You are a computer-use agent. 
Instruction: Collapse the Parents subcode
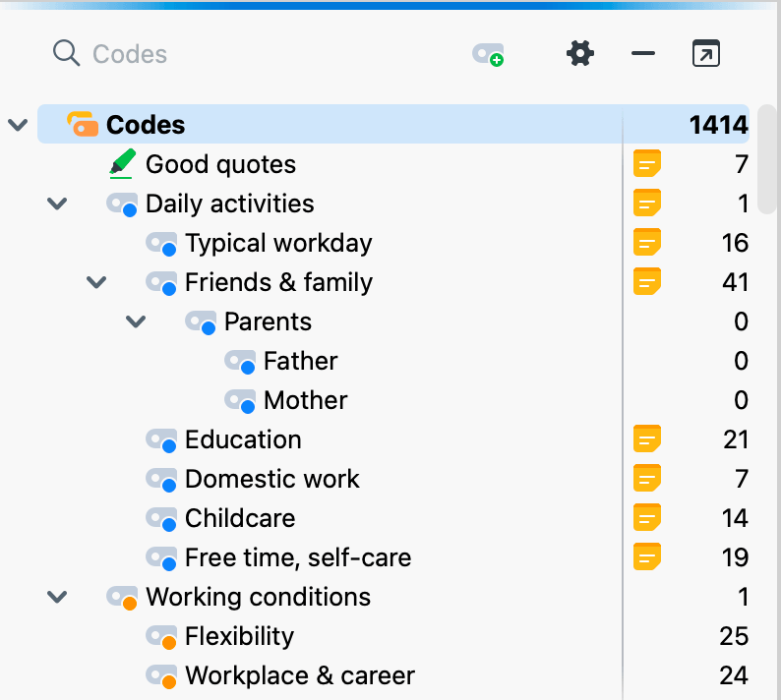[136, 321]
